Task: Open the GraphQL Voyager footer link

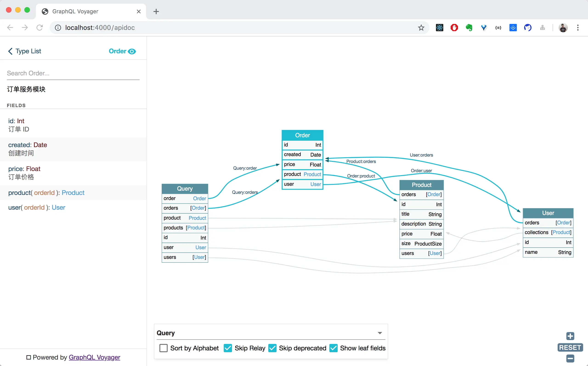Action: (x=94, y=357)
